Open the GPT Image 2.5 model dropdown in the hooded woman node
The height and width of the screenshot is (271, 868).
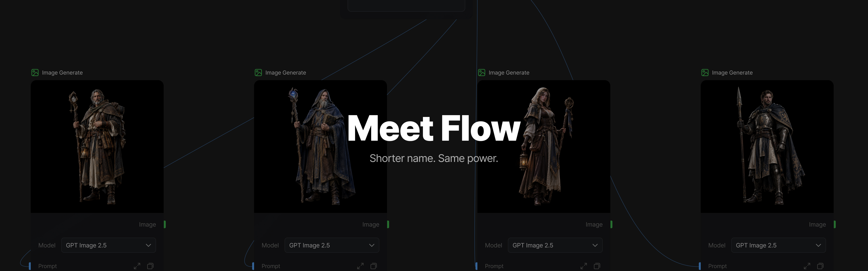[x=555, y=245]
